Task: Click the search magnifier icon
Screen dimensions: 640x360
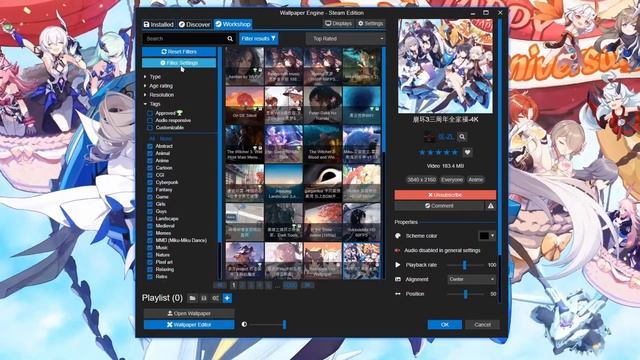Action: point(230,39)
